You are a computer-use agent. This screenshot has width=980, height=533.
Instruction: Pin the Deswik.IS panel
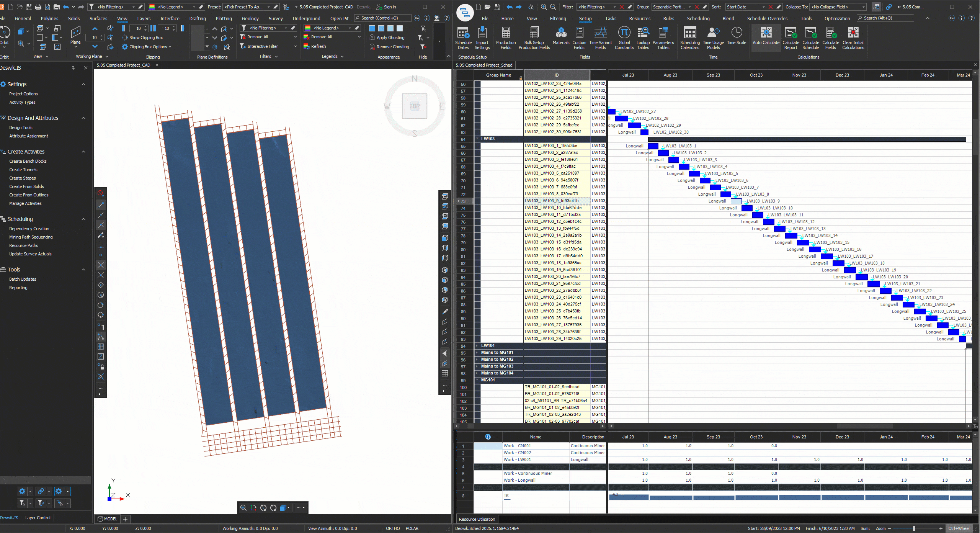(x=73, y=68)
